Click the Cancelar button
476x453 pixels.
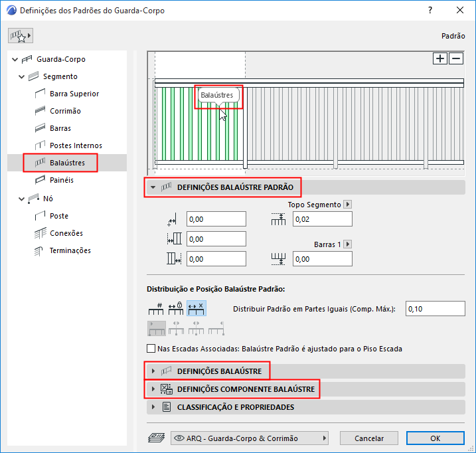coord(369,438)
